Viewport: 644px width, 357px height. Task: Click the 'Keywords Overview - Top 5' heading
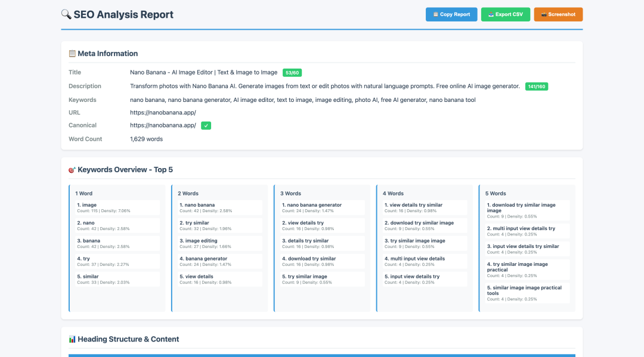point(125,170)
